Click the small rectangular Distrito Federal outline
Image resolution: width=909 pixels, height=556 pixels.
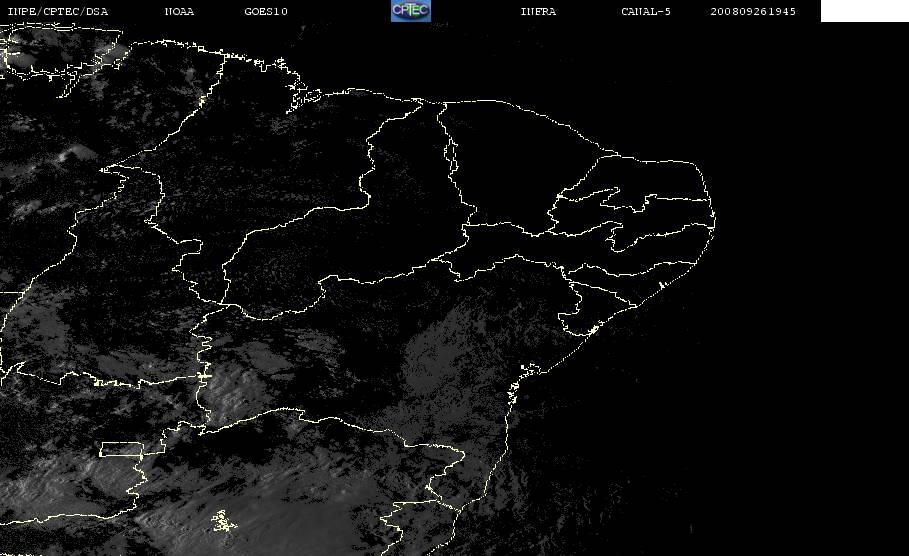[x=122, y=449]
